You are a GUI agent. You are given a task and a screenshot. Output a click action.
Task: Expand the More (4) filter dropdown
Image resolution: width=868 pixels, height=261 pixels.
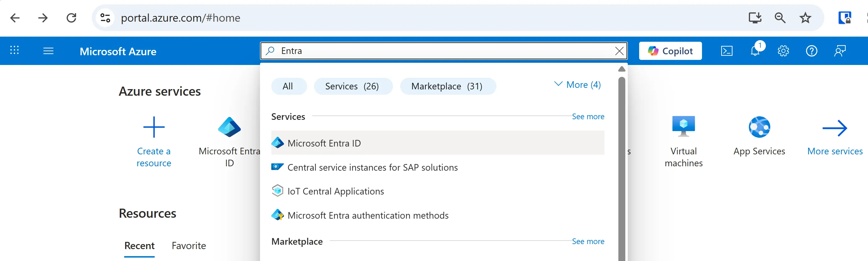(x=578, y=85)
